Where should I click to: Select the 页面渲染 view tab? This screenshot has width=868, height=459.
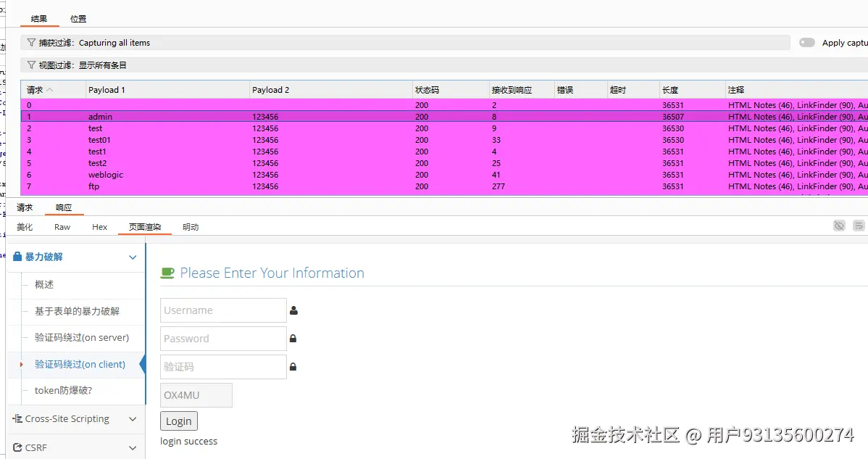145,227
